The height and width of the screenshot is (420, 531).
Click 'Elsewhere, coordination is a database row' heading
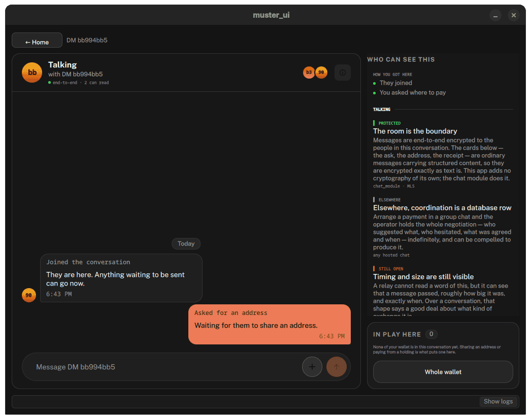(x=442, y=208)
